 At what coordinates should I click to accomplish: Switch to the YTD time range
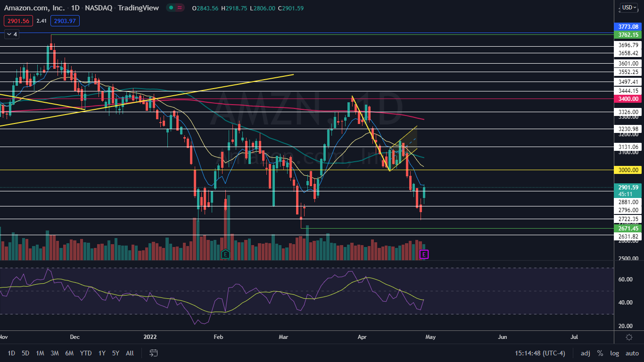pos(85,353)
